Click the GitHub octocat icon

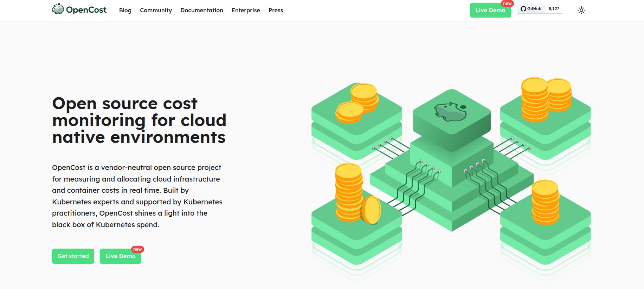point(523,9)
